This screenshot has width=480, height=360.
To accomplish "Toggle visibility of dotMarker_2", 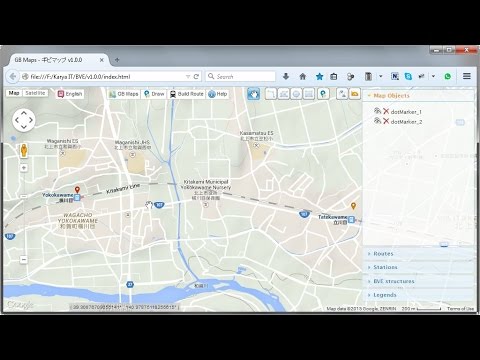I will point(377,121).
